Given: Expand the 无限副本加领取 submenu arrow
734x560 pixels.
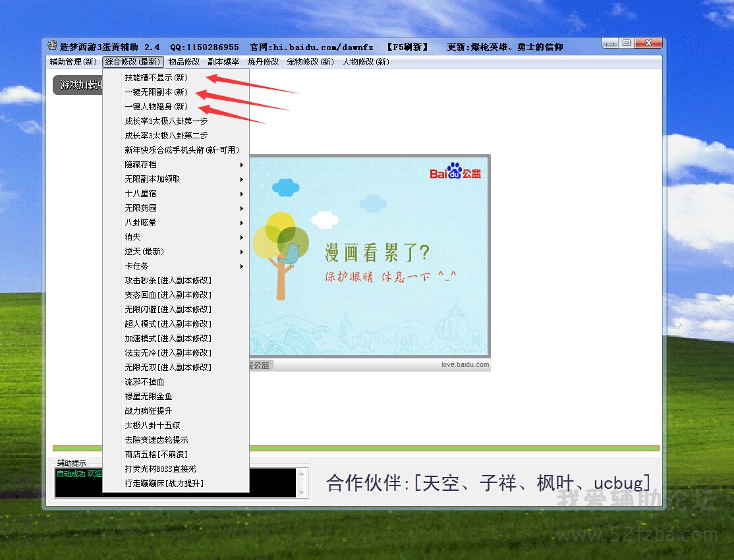Looking at the screenshot, I should 242,179.
